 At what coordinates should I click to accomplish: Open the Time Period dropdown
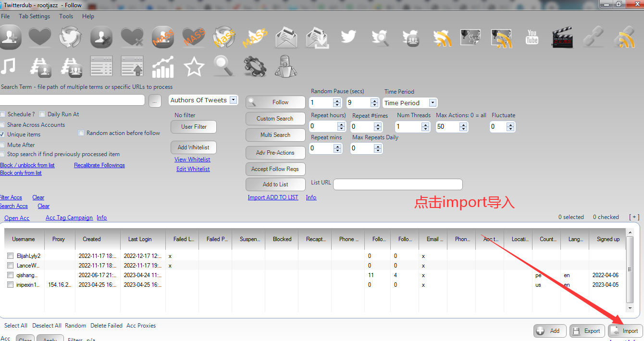pyautogui.click(x=433, y=103)
